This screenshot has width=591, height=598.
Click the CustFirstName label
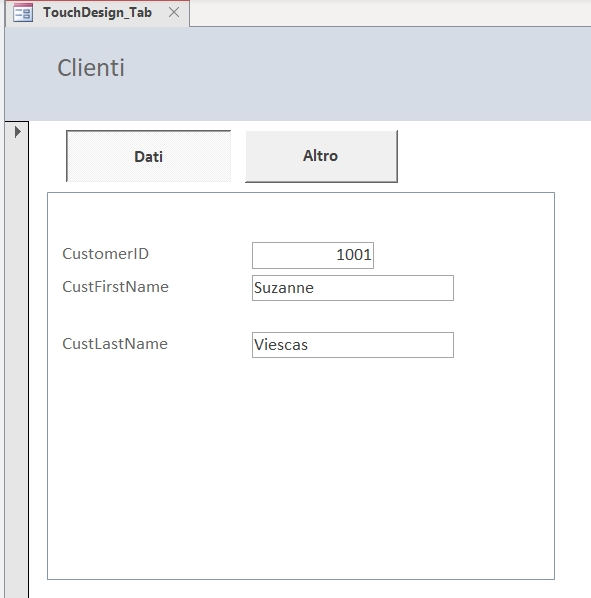[x=115, y=287]
